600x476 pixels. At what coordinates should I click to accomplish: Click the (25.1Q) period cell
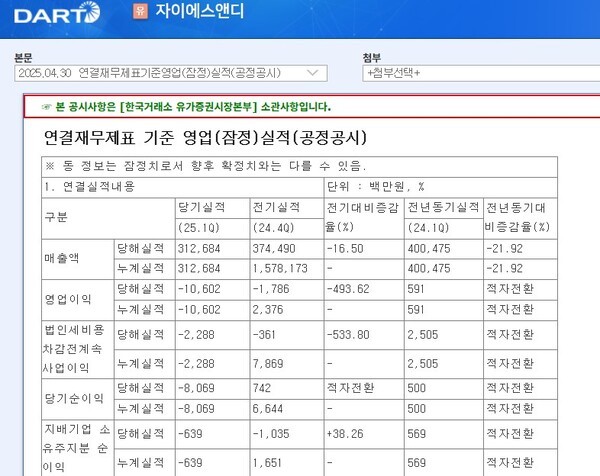212,228
